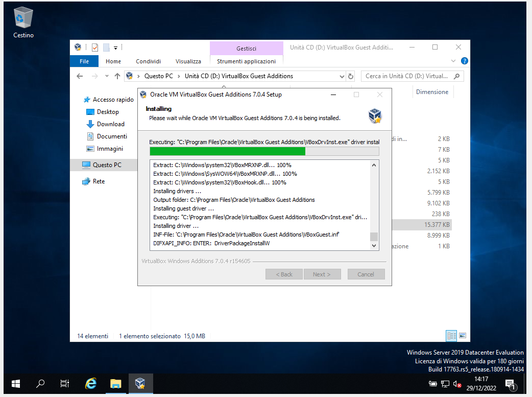Refresh the Explorer folder view

click(351, 77)
